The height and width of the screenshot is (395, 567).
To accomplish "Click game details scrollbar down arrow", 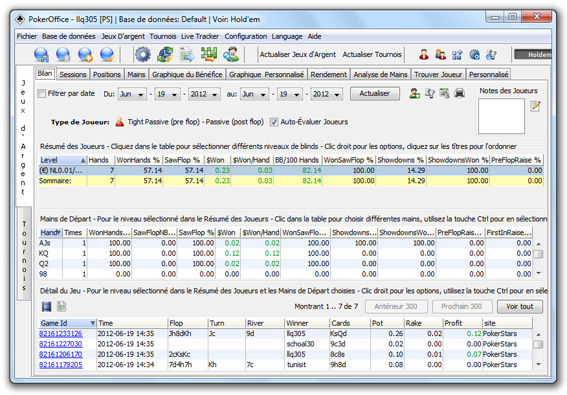I will tap(538, 364).
